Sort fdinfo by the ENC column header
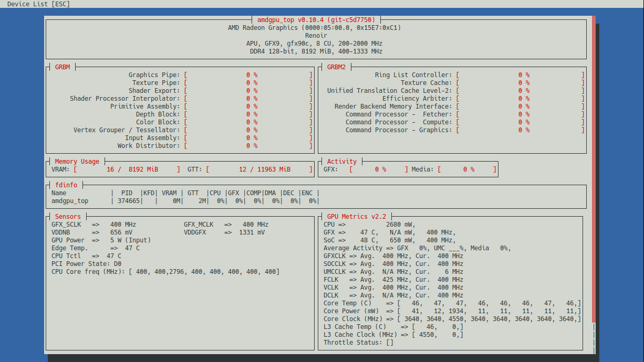Screen dimensions: 644x362 coord(307,193)
